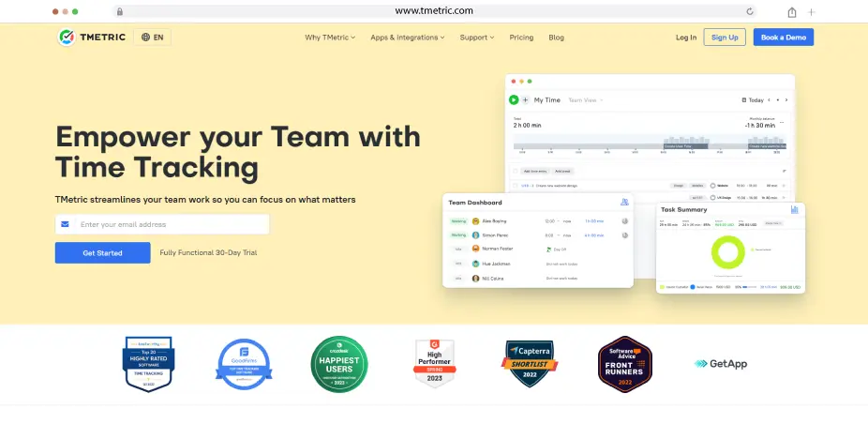Click the browser reload icon

[x=750, y=11]
